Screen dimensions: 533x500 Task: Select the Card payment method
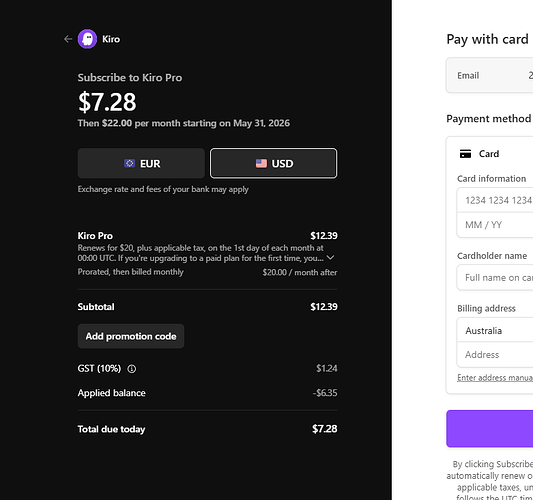489,154
